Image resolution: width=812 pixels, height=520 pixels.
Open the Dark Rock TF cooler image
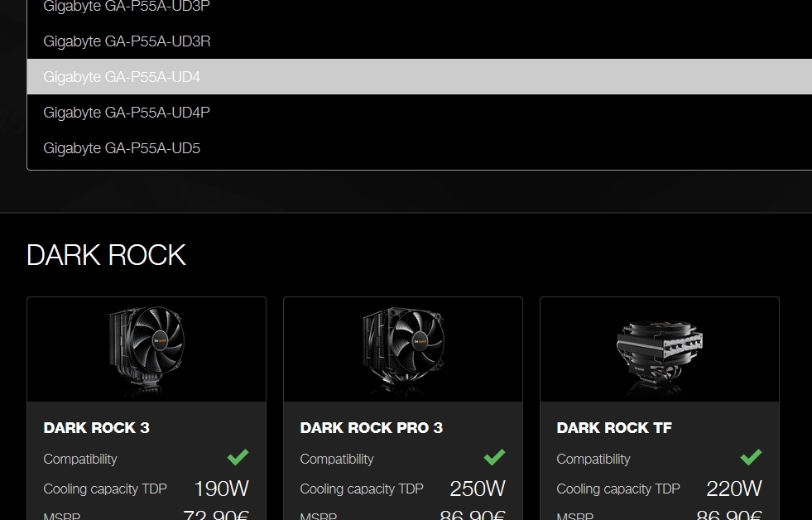[659, 349]
